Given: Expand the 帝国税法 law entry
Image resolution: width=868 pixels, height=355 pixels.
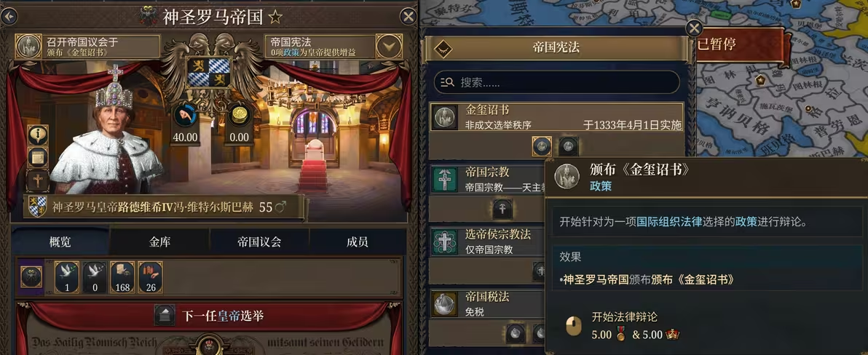Looking at the screenshot, I should [x=487, y=304].
